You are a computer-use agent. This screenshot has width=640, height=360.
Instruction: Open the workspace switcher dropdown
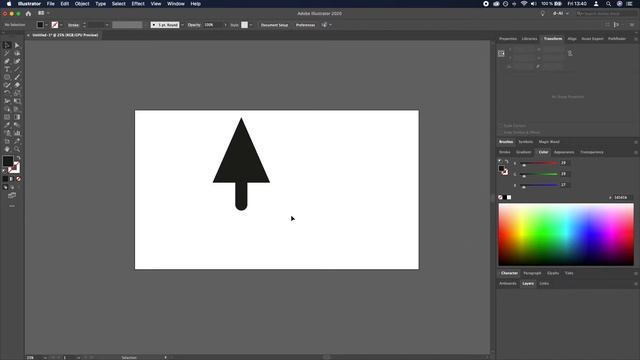click(x=561, y=13)
